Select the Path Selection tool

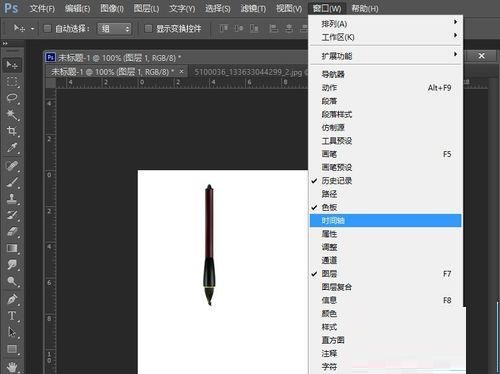point(12,332)
